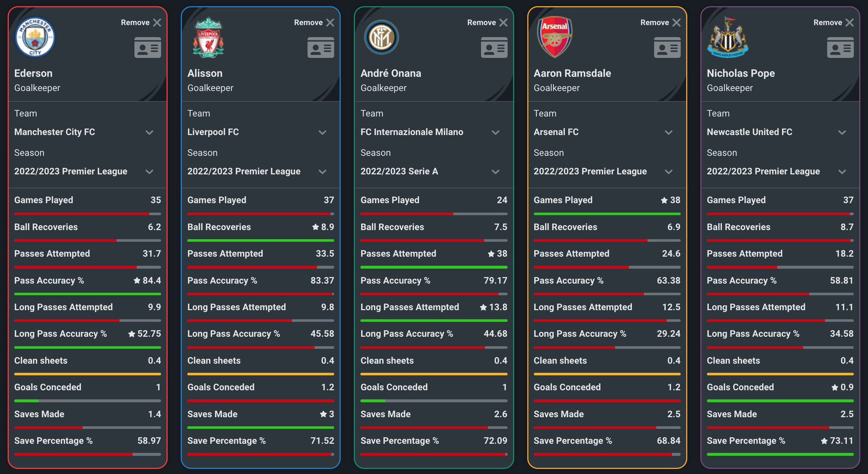Viewport: 868px width, 474px height.
Task: Open Alisson's player profile card icon
Action: click(321, 47)
